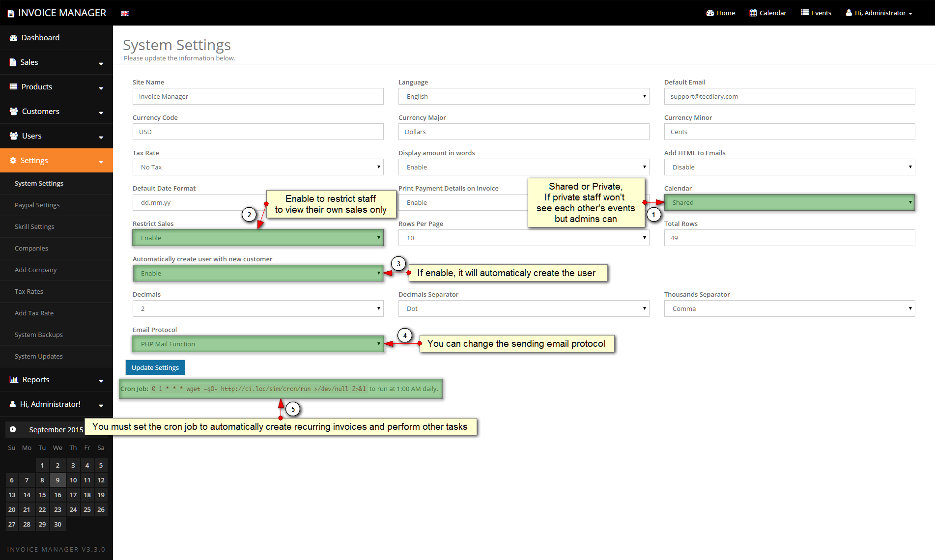Click the Home icon in top bar
935x560 pixels.
click(710, 13)
